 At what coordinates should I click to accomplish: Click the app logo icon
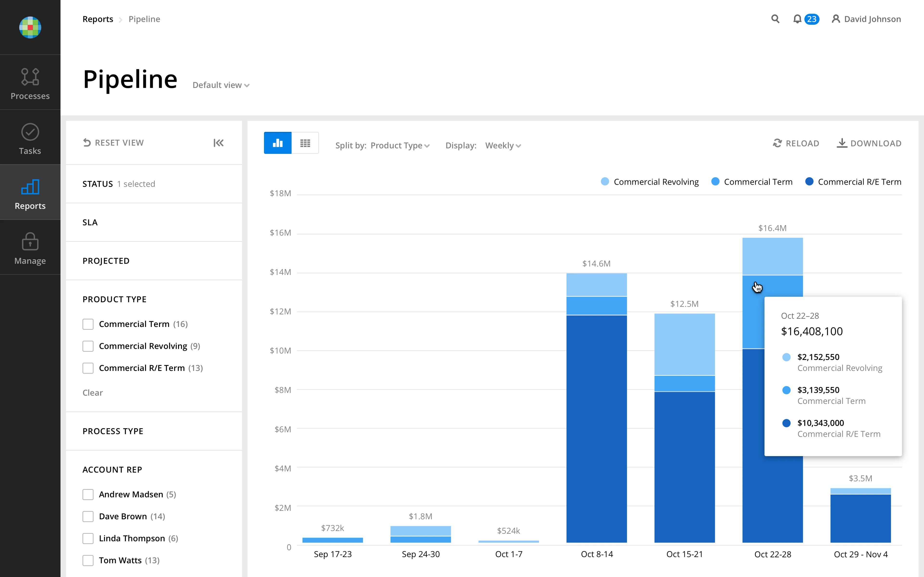30,27
